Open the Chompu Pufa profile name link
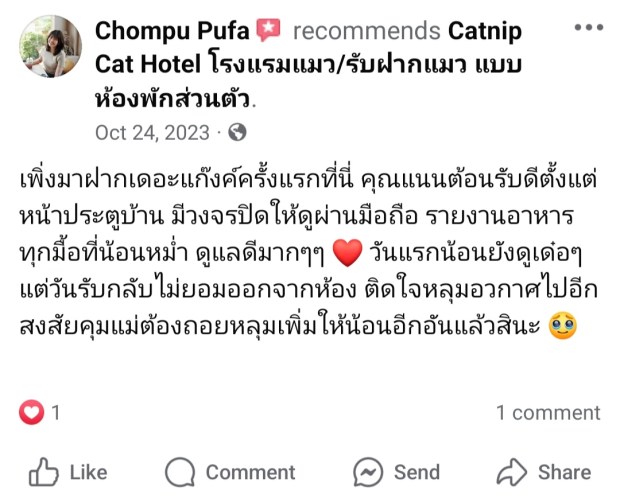Screen dimensions: 620x502 [171, 30]
